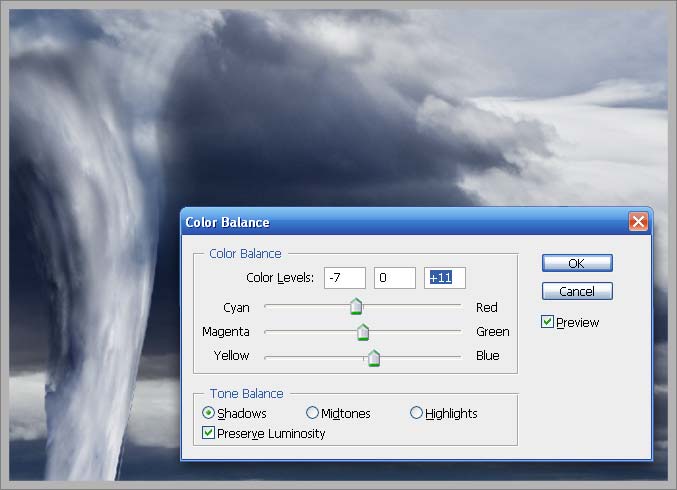Click the Magenta–Green slider handle
677x490 pixels.
coord(363,332)
